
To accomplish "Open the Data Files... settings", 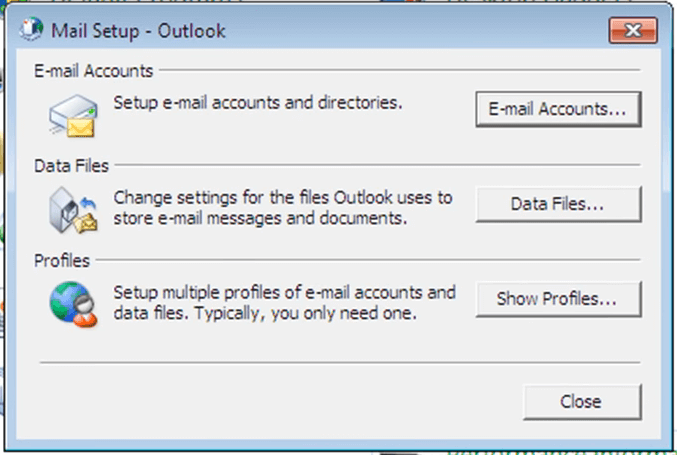I will [x=557, y=204].
